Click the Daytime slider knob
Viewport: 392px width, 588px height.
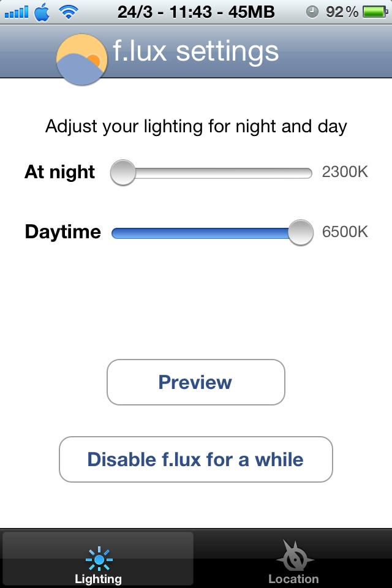pos(301,233)
